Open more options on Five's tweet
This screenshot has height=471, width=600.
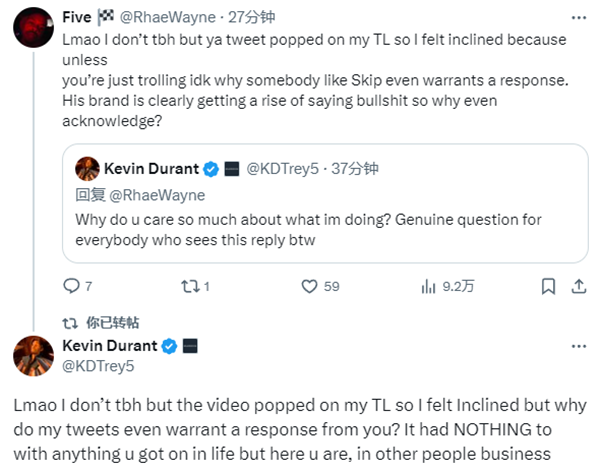point(577,18)
